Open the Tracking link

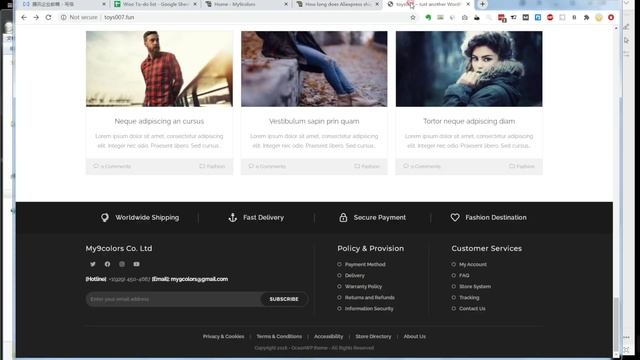469,298
